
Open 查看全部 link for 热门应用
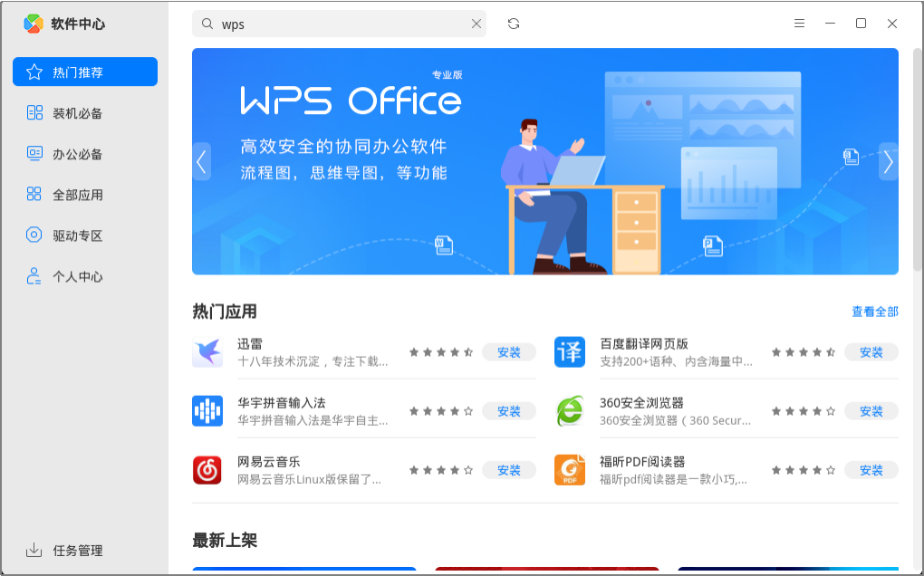pyautogui.click(x=875, y=311)
